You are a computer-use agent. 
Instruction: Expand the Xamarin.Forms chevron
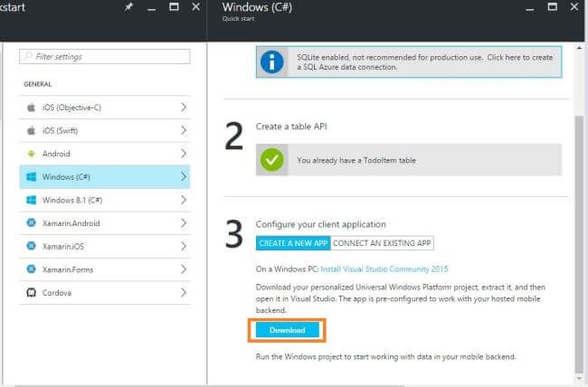(184, 269)
